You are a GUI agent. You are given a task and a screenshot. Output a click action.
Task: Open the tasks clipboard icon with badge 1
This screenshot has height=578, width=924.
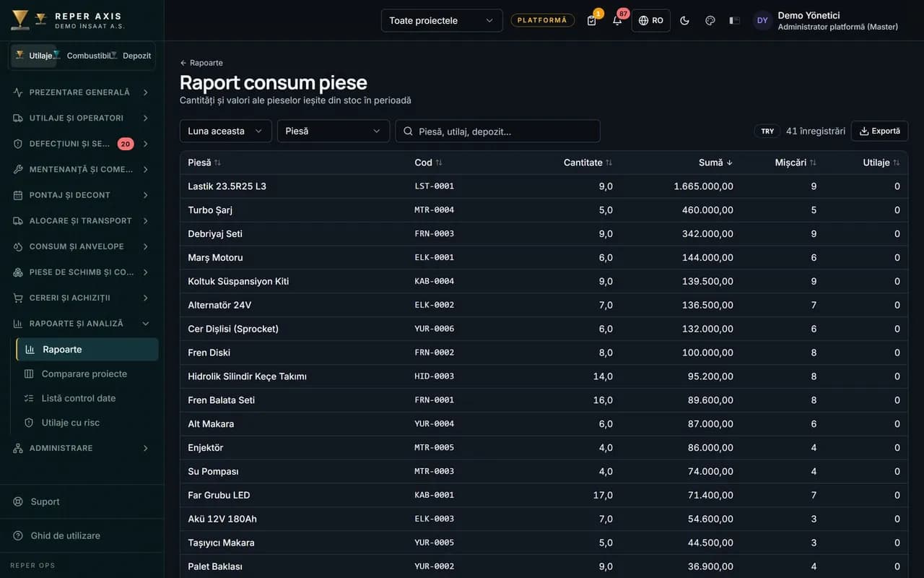[592, 20]
